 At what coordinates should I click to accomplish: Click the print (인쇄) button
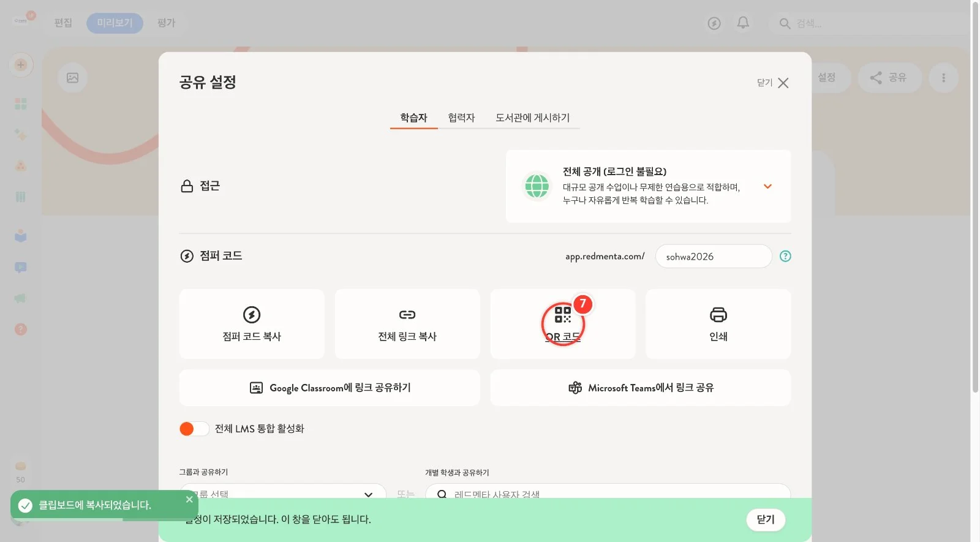coord(718,324)
